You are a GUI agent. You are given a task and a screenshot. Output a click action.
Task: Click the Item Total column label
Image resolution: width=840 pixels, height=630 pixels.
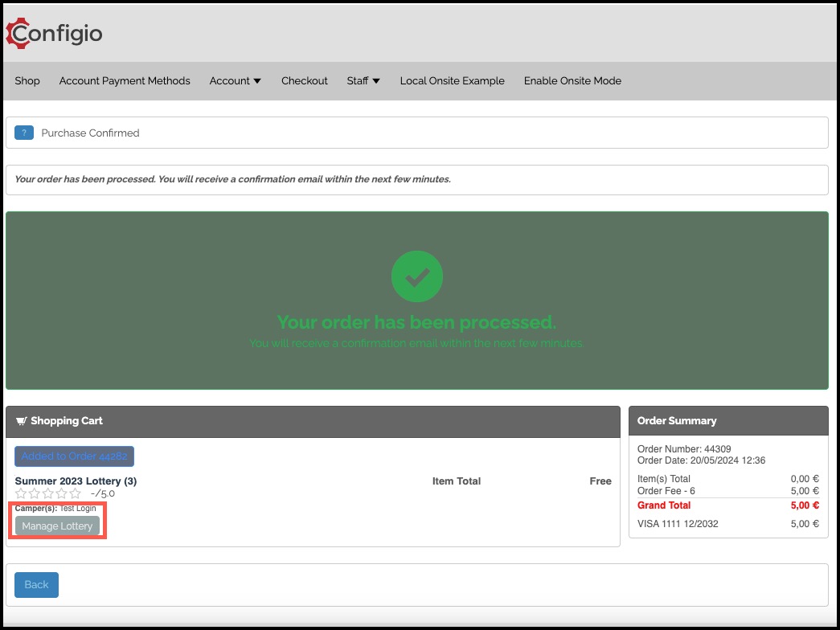[457, 481]
